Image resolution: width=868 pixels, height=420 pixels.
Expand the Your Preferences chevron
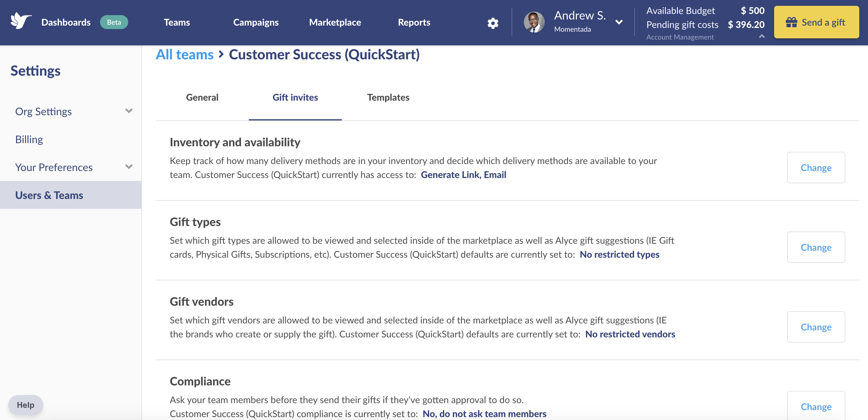point(129,167)
